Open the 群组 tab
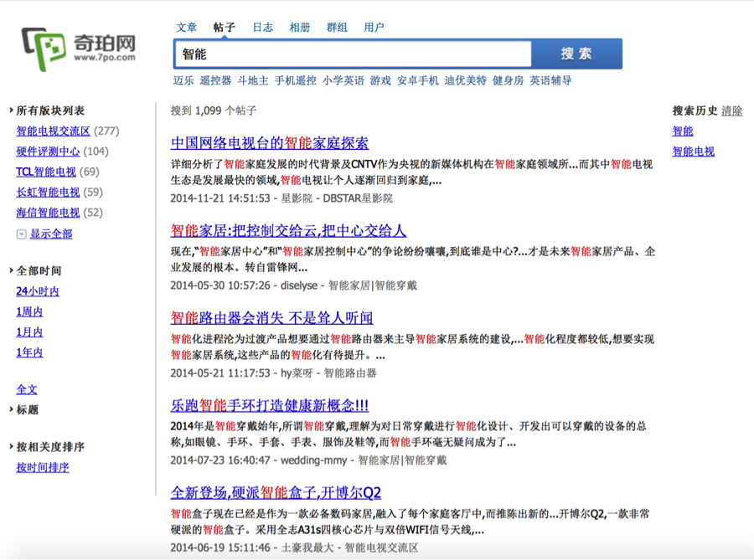This screenshot has width=754, height=560. coord(337,28)
